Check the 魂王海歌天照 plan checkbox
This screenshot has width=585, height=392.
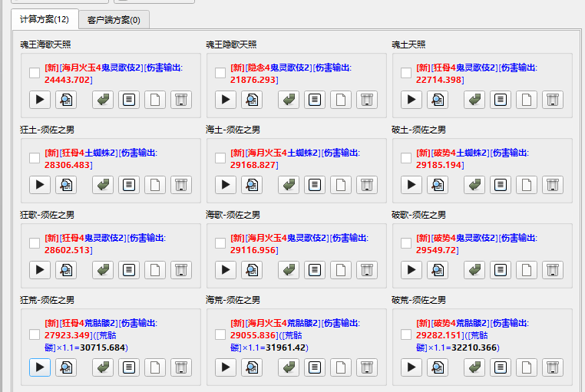point(35,73)
